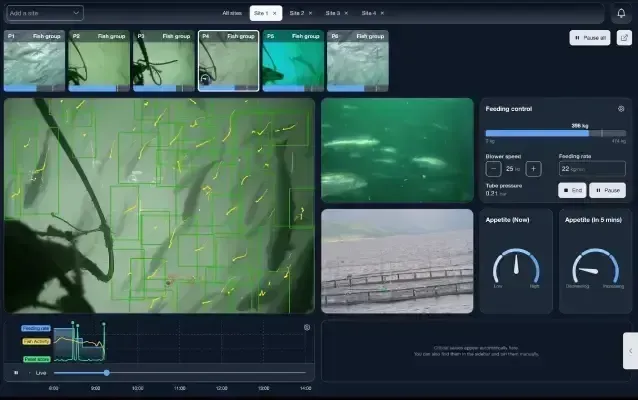Close the Site 2 tab
638x400 pixels.
tap(310, 13)
